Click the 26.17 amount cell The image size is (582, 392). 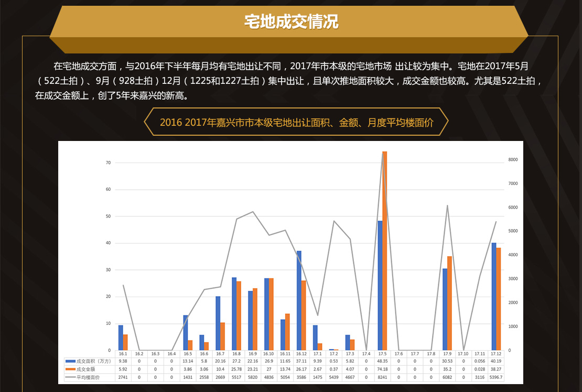[301, 369]
